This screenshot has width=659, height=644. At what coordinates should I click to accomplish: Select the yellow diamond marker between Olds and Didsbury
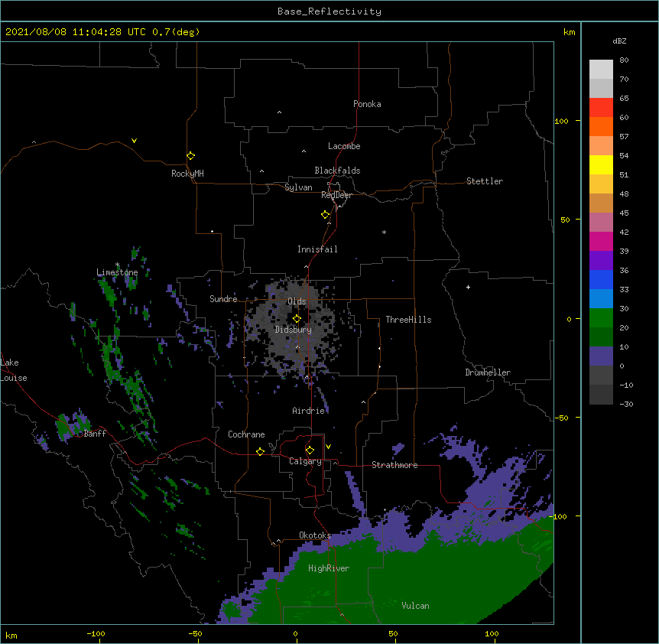pos(297,318)
